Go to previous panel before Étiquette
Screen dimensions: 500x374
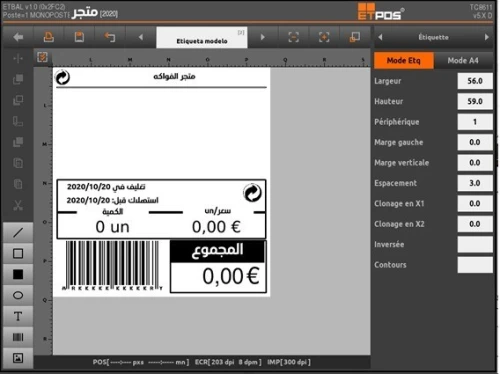pos(380,37)
